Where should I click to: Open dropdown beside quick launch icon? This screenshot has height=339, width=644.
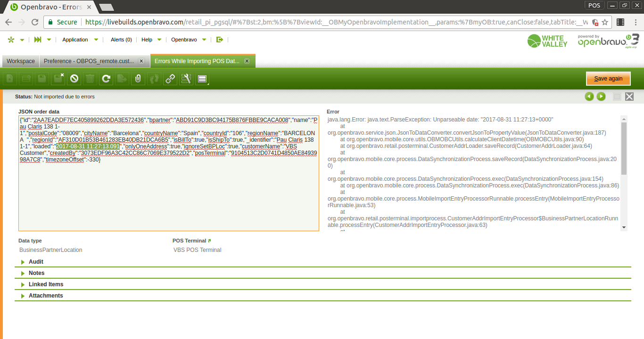click(x=49, y=40)
